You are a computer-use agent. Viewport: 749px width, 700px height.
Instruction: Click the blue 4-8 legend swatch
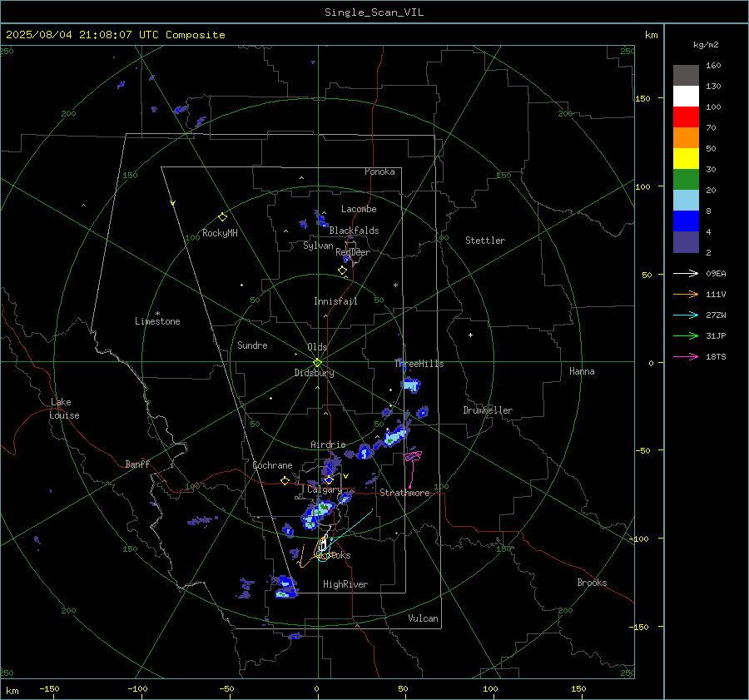click(686, 221)
